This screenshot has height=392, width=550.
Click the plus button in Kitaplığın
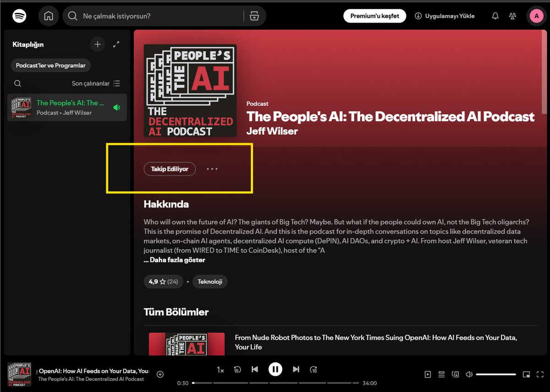(97, 44)
